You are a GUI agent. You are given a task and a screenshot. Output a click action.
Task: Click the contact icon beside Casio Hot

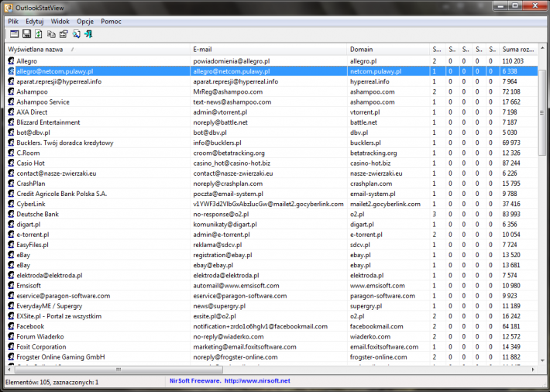(11, 163)
